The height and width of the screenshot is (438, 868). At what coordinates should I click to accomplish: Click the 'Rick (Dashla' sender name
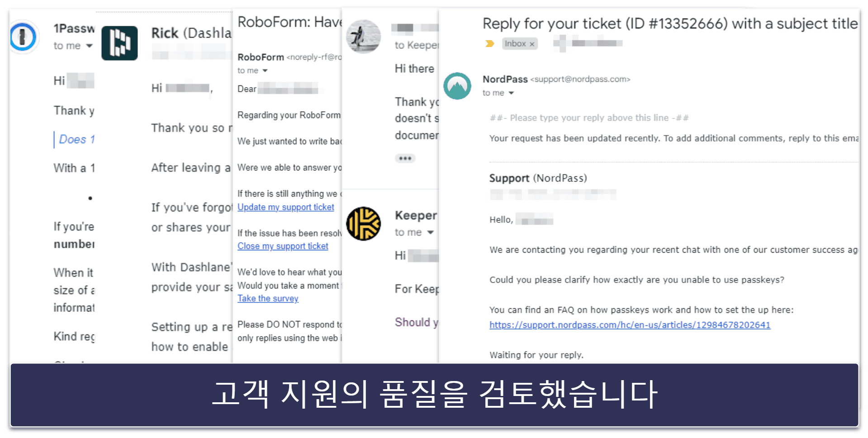tap(191, 33)
